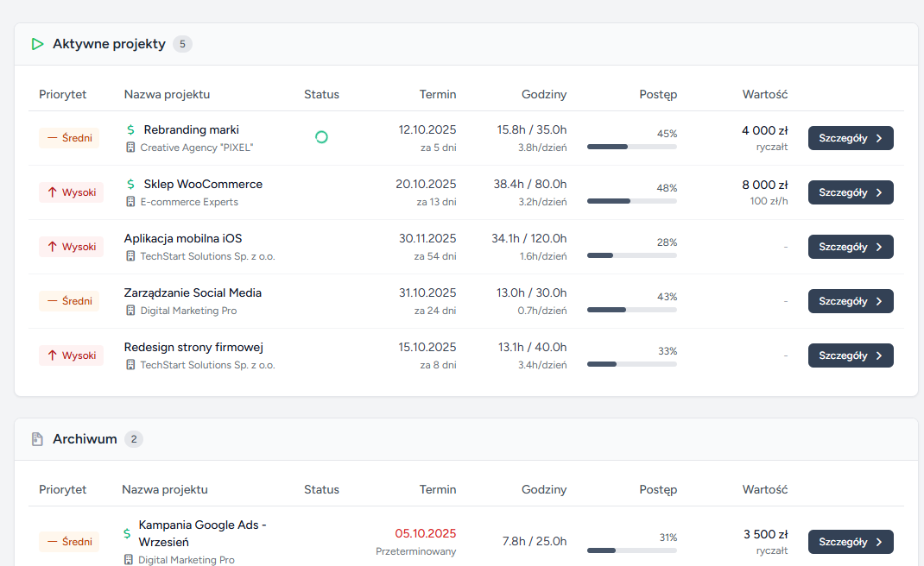Click the Wysoki priority badge for Aplikacja mobilna iOS
This screenshot has width=924, height=566.
71,247
